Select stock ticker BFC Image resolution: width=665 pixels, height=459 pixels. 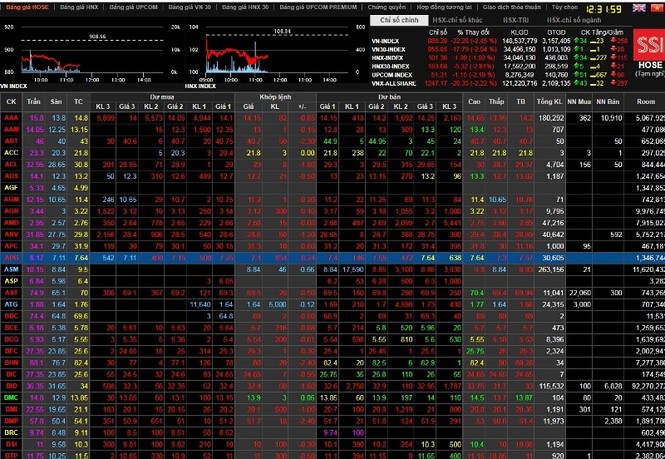[x=11, y=351]
